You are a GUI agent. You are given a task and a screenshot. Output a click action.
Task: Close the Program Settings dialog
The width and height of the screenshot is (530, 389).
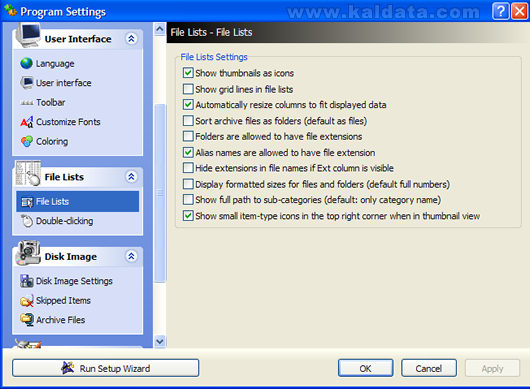(x=520, y=11)
